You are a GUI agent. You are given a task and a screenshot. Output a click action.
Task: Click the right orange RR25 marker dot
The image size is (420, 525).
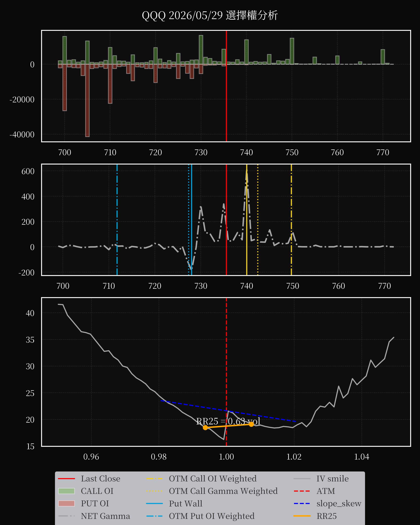pyautogui.click(x=251, y=424)
